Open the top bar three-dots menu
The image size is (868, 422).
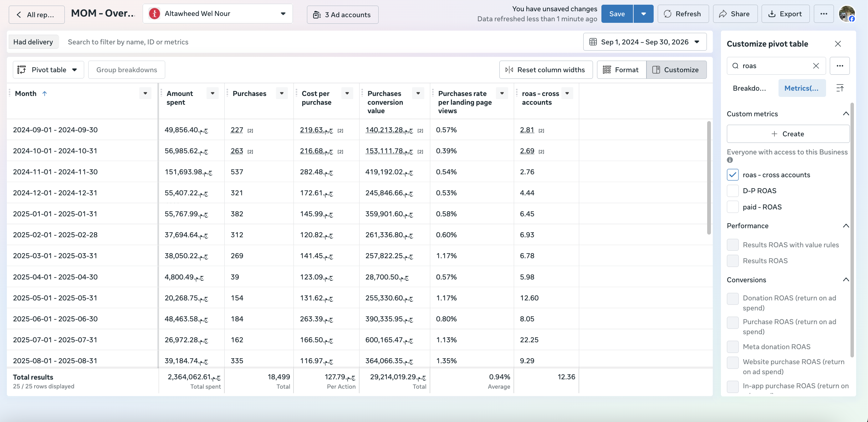[824, 14]
